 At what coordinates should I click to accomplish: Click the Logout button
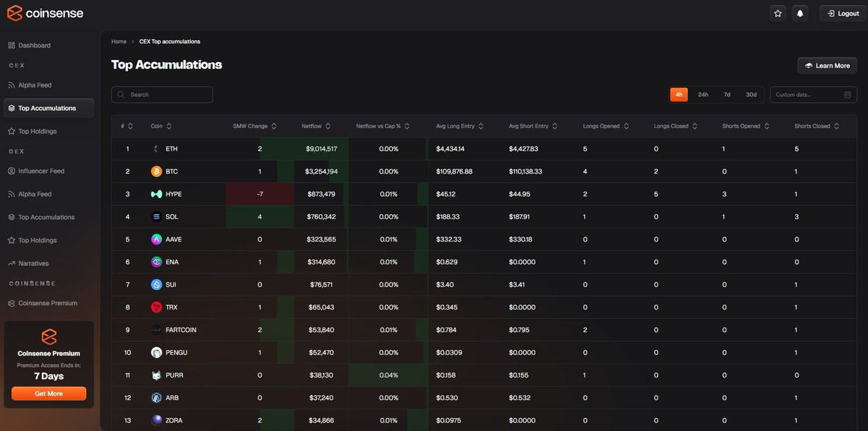842,13
